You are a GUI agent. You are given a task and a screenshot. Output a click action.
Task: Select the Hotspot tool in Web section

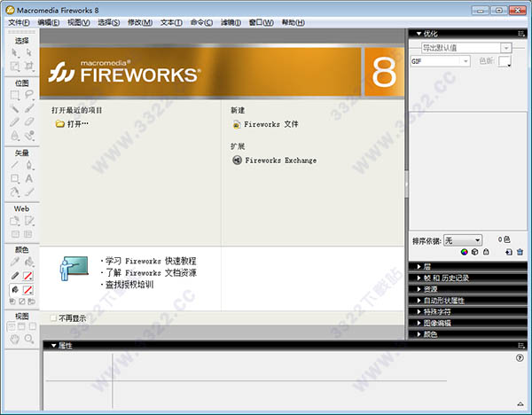[x=14, y=221]
